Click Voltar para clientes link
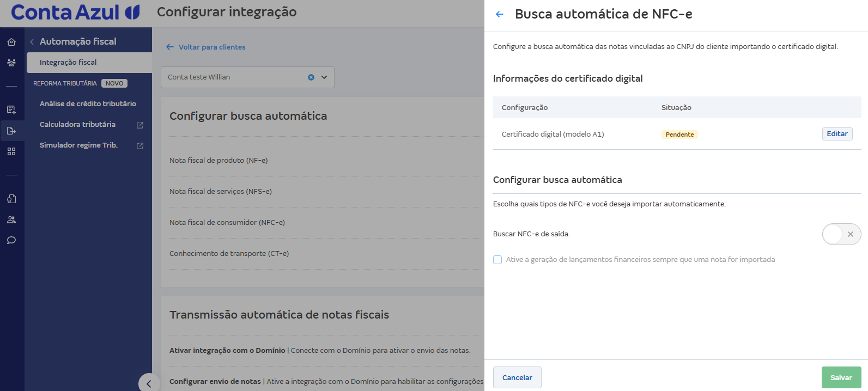This screenshot has height=391, width=868. 212,47
